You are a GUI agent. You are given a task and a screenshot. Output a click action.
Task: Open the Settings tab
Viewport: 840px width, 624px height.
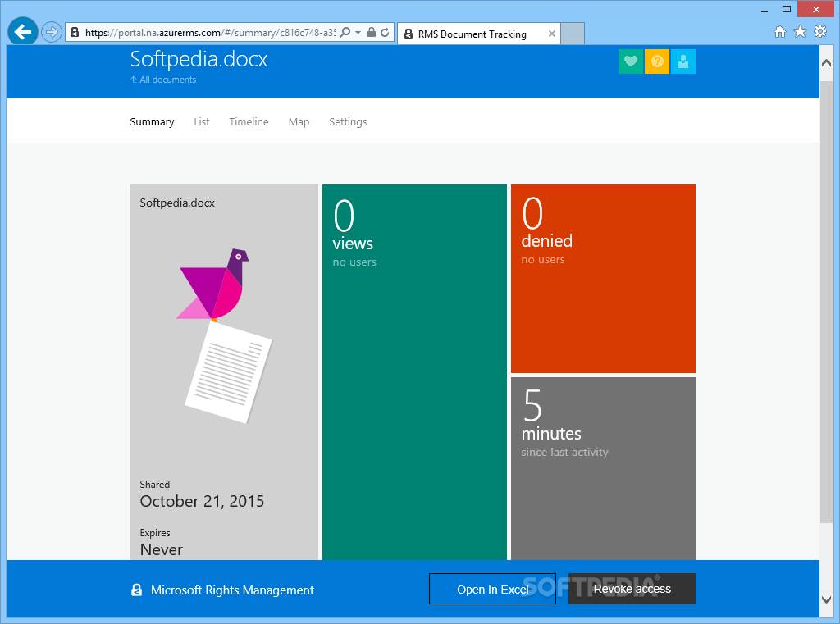(348, 121)
